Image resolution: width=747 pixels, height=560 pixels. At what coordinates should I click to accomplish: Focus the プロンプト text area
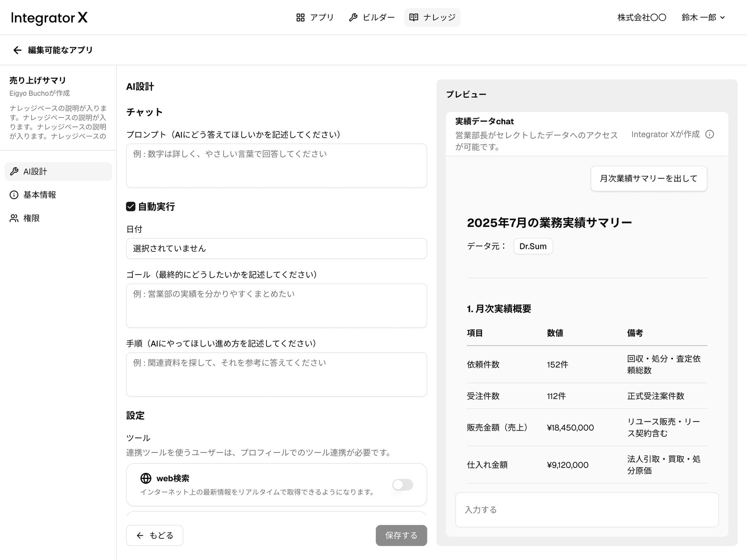(276, 166)
